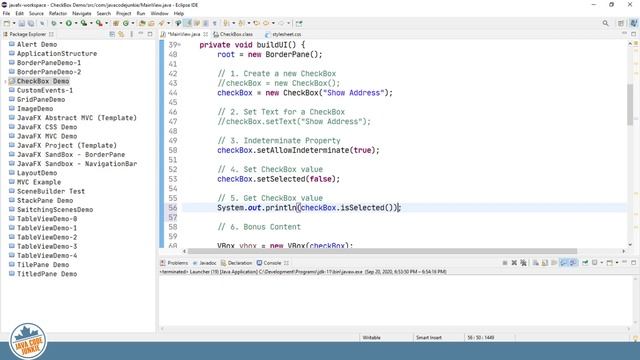Collapse buildUI method fold marker on line 39
The height and width of the screenshot is (360, 640).
coord(180,45)
